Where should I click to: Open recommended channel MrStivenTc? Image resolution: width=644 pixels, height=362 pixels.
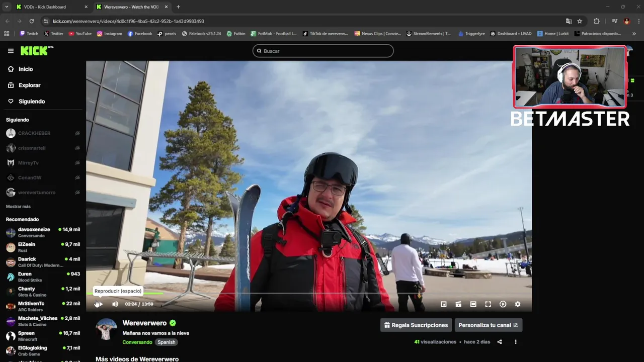43,306
